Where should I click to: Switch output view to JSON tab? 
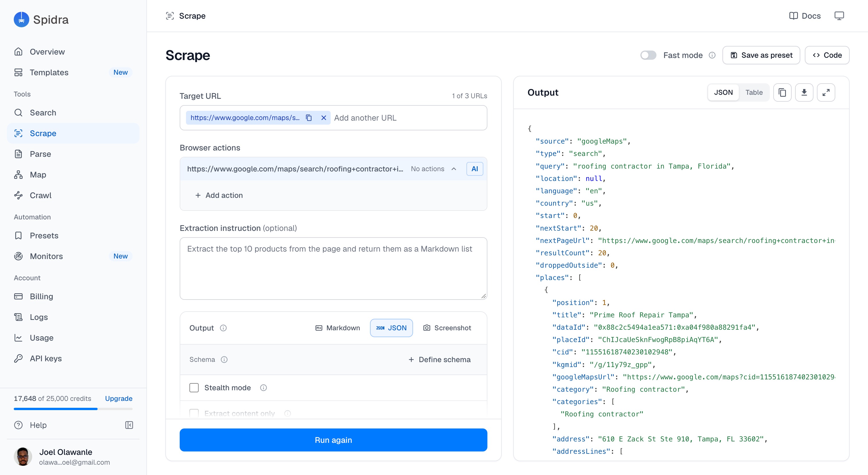(723, 92)
